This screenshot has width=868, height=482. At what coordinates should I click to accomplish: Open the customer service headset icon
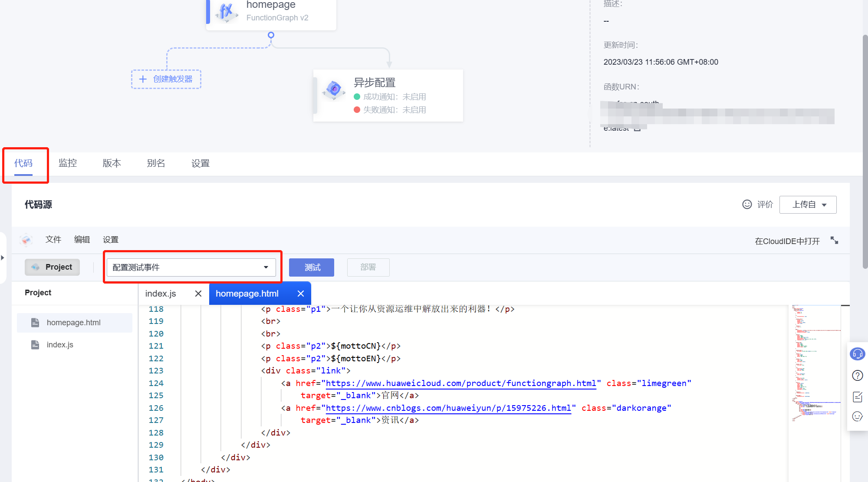point(857,354)
